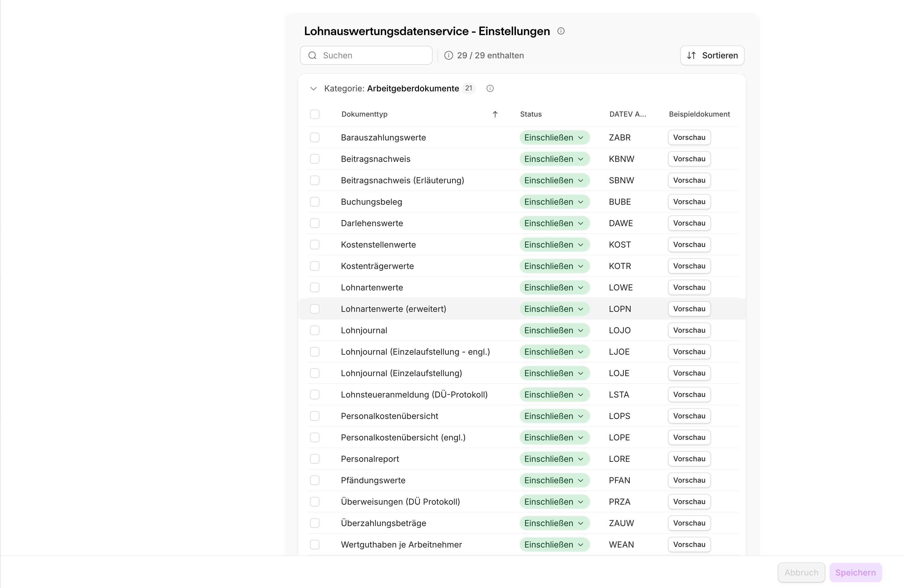The image size is (904, 588).
Task: Click Vorschau for Lohnjournal (Einzelaufstellung)
Action: (689, 373)
